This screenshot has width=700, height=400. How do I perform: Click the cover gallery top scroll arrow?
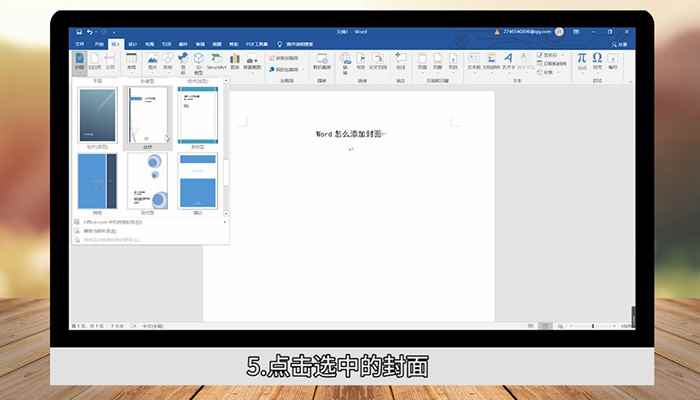coord(226,81)
